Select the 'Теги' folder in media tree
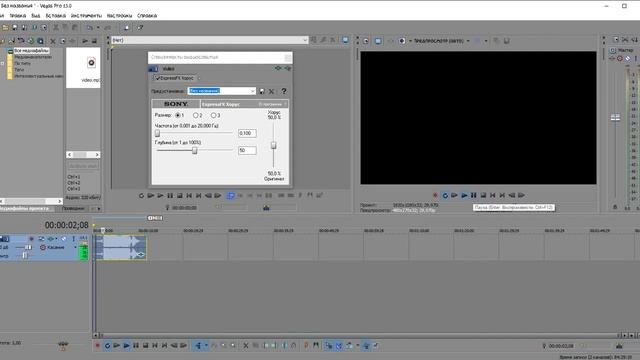 pyautogui.click(x=19, y=70)
